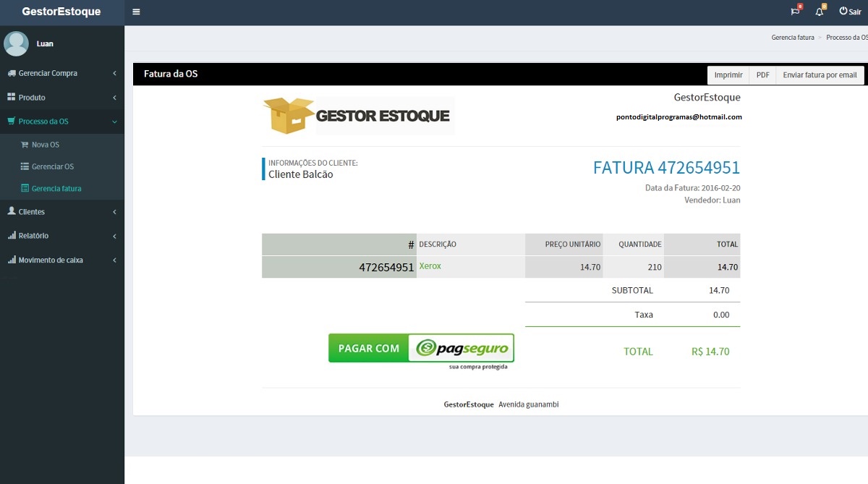Open the Clientes menu item

coord(31,211)
